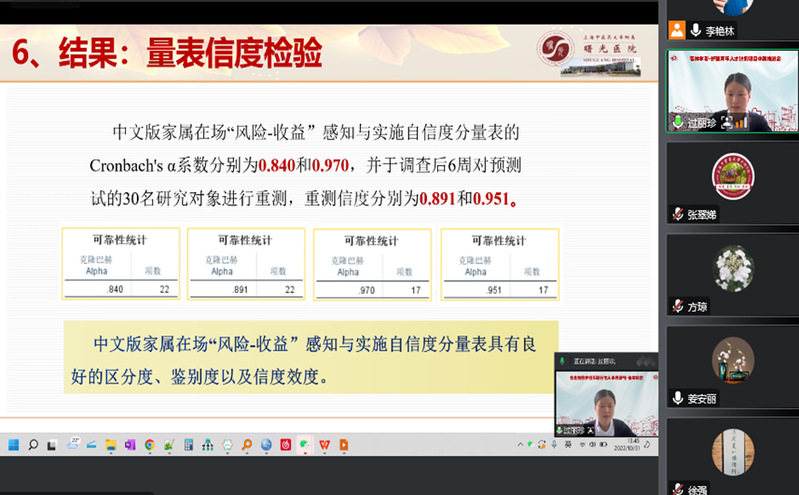799x495 pixels.
Task: Open the taskbar search magnifier icon
Action: [x=32, y=445]
